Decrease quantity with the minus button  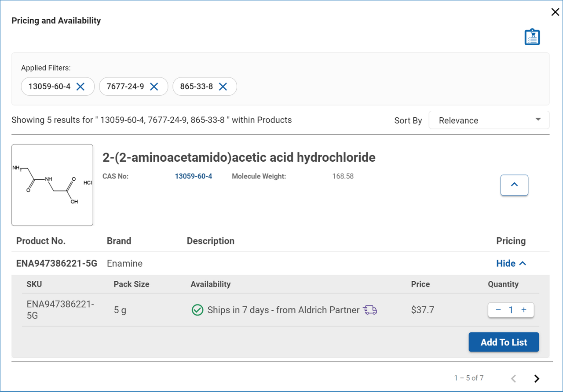click(498, 310)
